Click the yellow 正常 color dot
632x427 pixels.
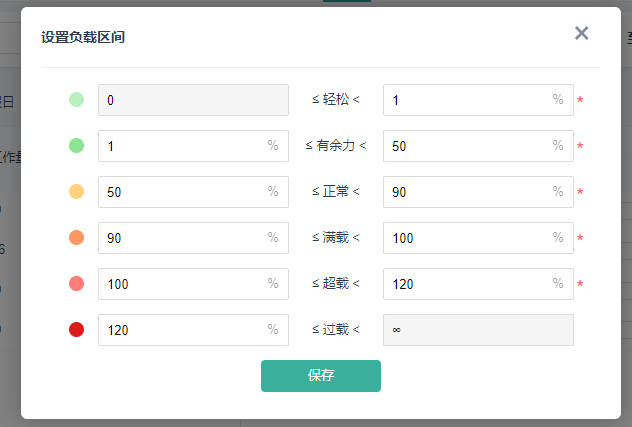coord(76,192)
